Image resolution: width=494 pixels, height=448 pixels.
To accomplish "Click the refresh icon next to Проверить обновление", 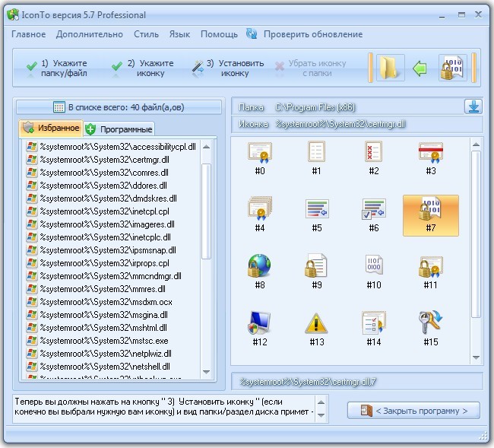I will pos(252,33).
